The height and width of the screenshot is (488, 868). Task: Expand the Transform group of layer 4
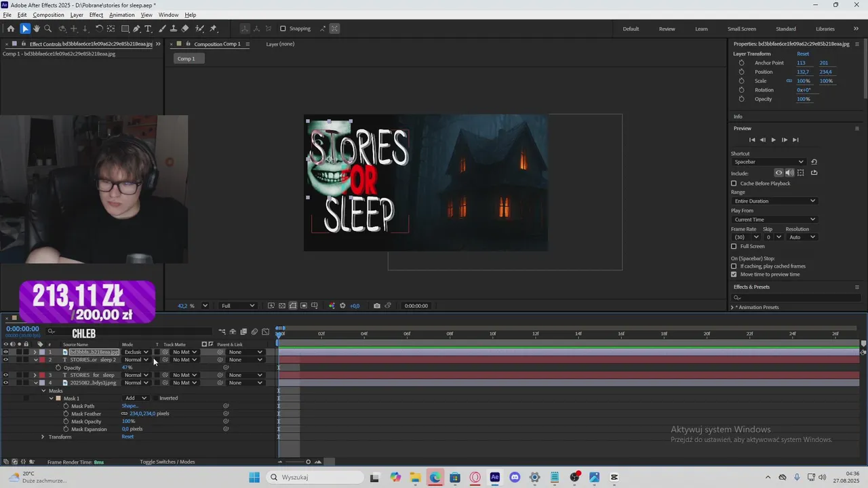click(43, 436)
